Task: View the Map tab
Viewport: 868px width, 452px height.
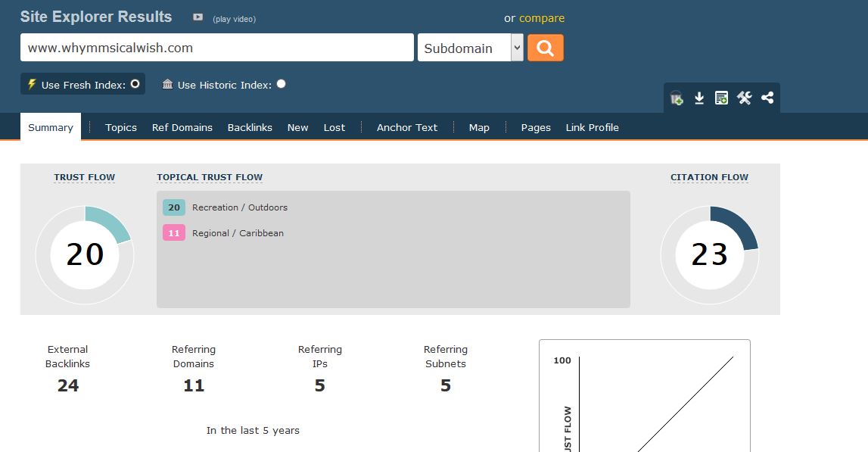Action: tap(479, 127)
